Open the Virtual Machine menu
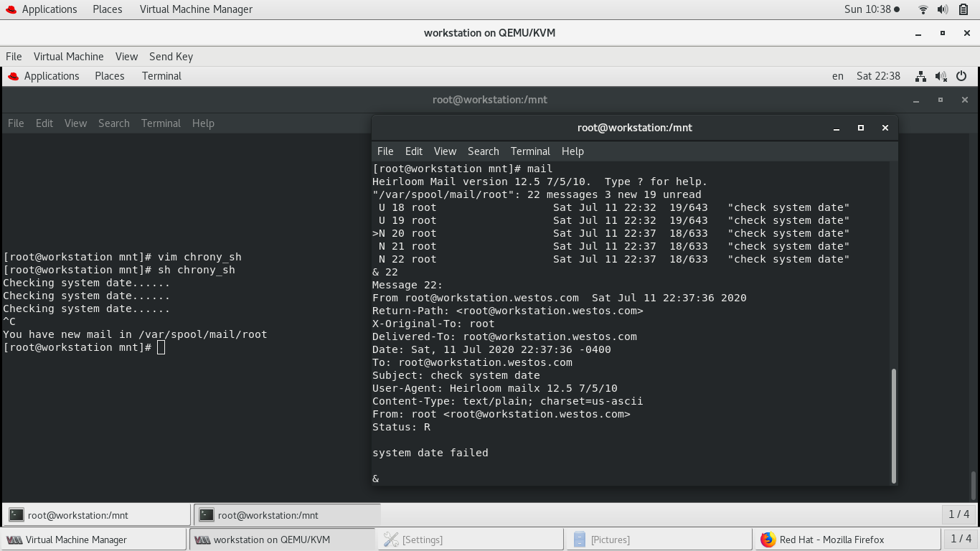Screen dimensions: 980x551 tap(69, 57)
